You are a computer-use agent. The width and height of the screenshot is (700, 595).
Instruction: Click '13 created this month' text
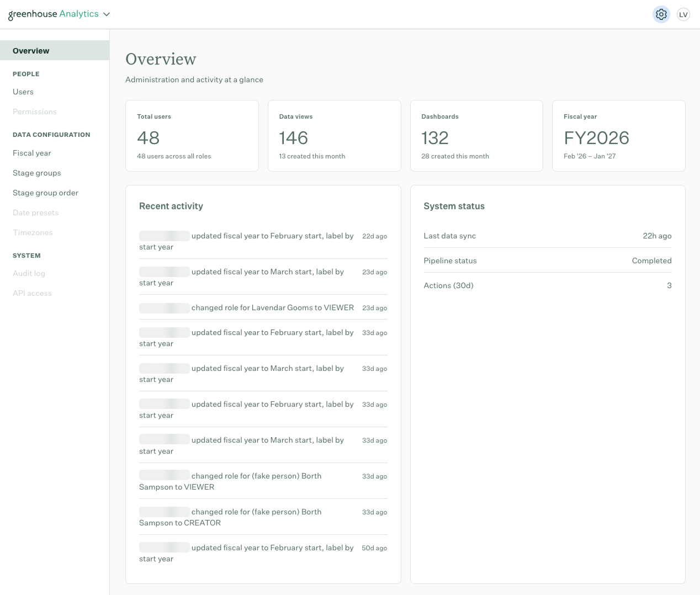tap(312, 156)
